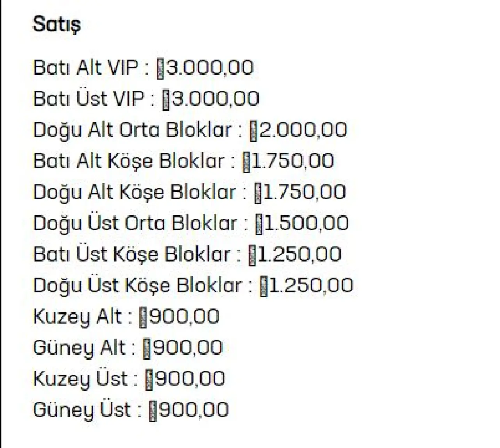Click Doğu Üst Köşe Bloklar 1.250,00 price
The width and height of the screenshot is (500, 448).
coord(311,285)
